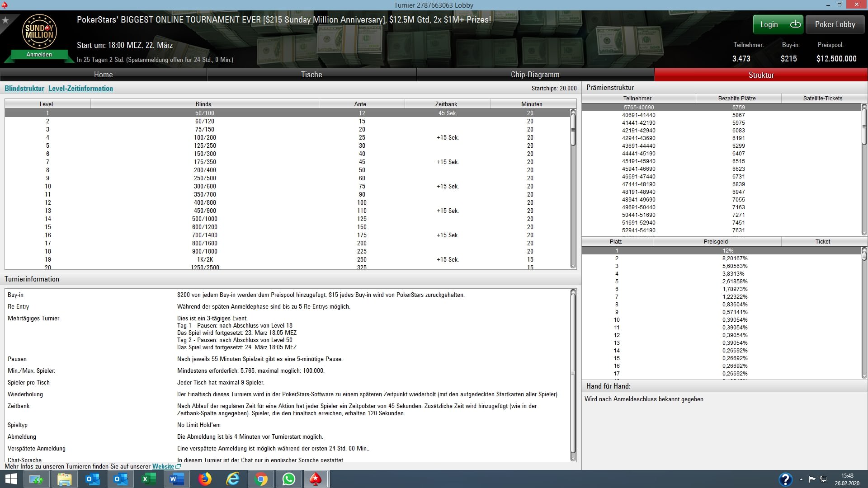Switch to the Chip-Diagramm tab
868x488 pixels.
click(535, 75)
